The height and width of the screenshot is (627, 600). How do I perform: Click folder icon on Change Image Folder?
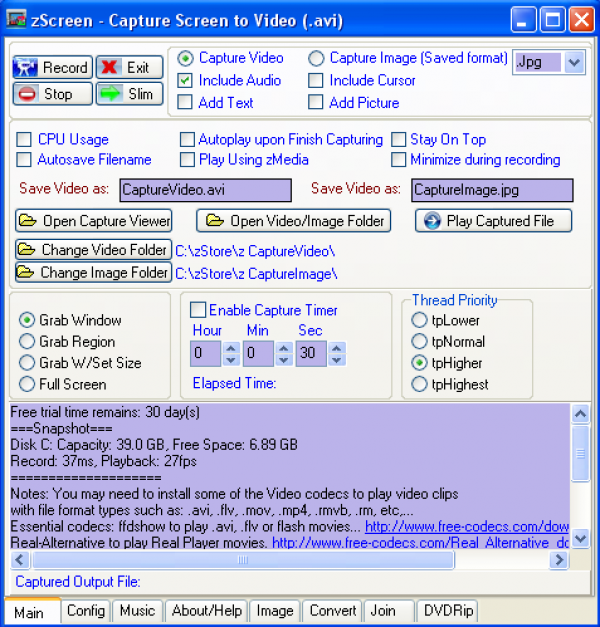[26, 272]
